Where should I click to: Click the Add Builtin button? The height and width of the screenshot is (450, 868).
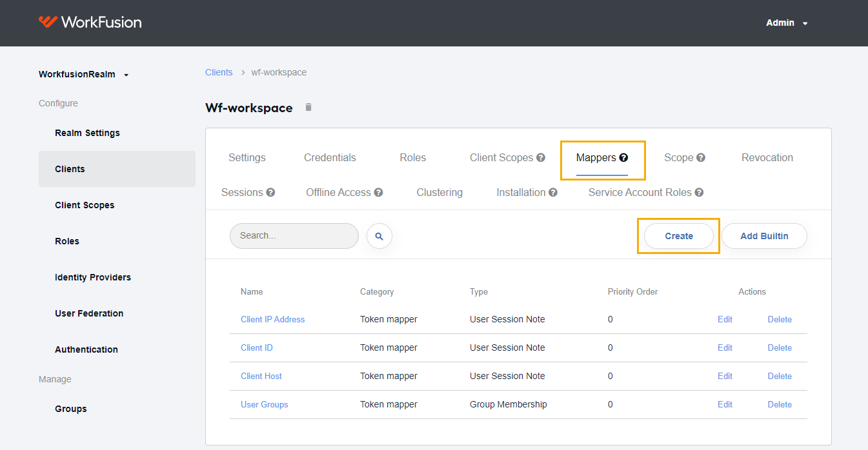pyautogui.click(x=764, y=236)
